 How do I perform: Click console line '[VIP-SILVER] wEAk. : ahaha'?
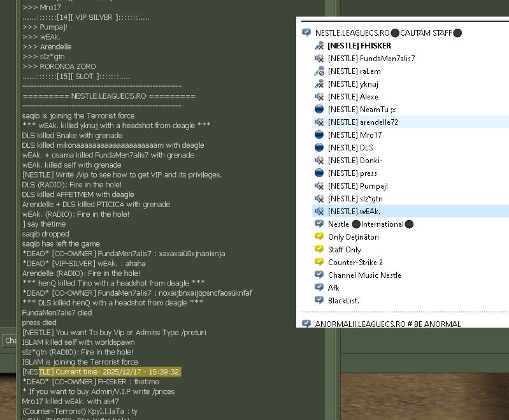click(x=83, y=263)
